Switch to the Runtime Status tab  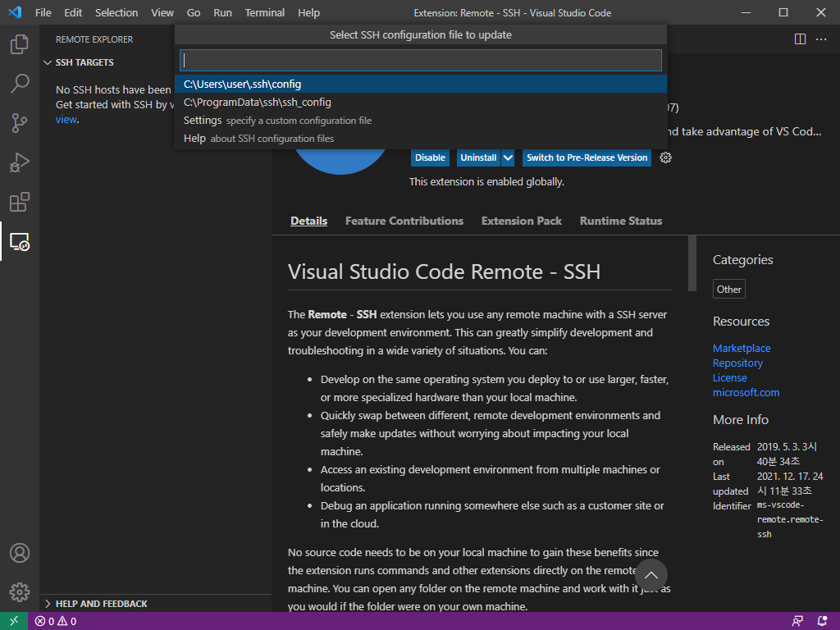point(621,221)
